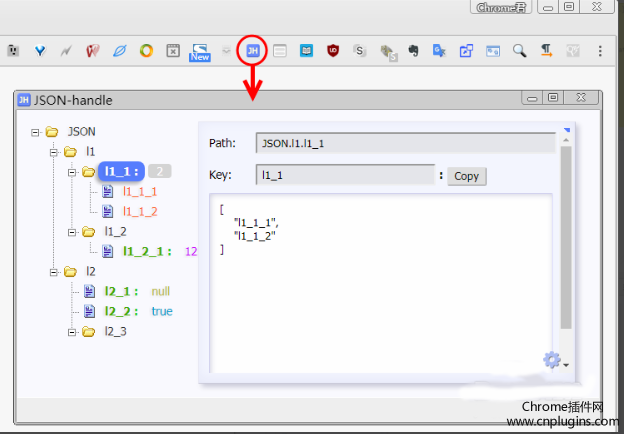Open the Evernote elephant extension
The width and height of the screenshot is (624, 434).
[x=413, y=51]
